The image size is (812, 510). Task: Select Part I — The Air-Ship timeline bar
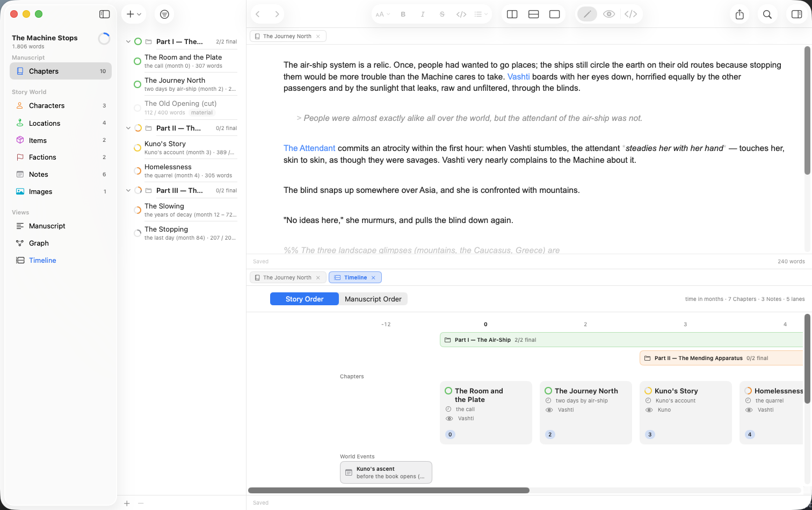click(x=621, y=340)
